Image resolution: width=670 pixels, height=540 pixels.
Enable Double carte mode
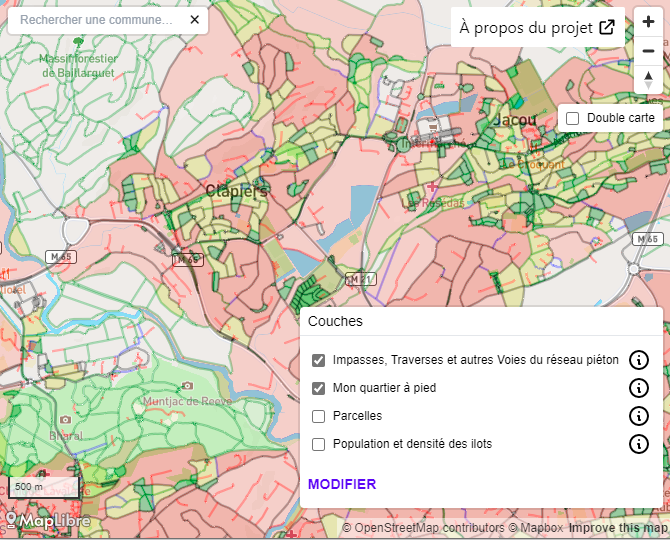[573, 118]
